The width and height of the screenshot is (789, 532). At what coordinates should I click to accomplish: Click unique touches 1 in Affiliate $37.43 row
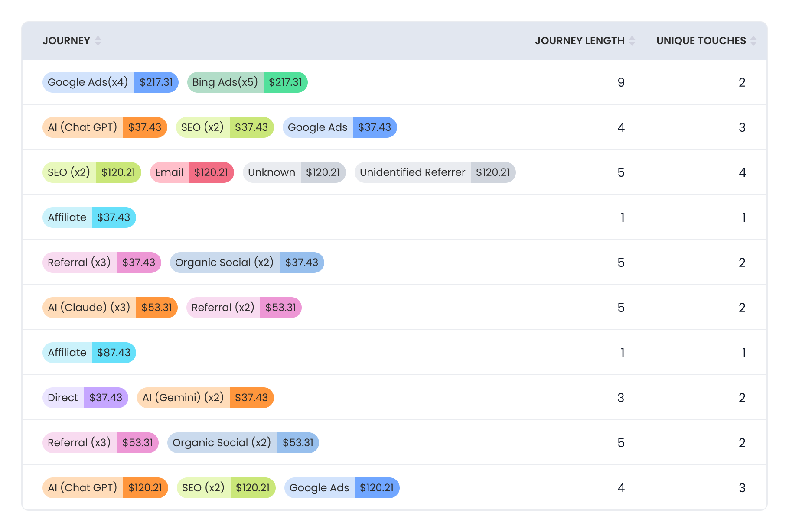[744, 217]
